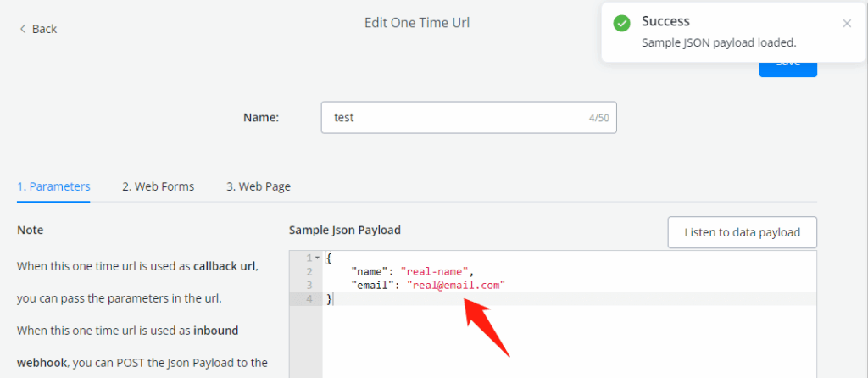The image size is (868, 378).
Task: Click the green success checkmark icon
Action: (622, 24)
